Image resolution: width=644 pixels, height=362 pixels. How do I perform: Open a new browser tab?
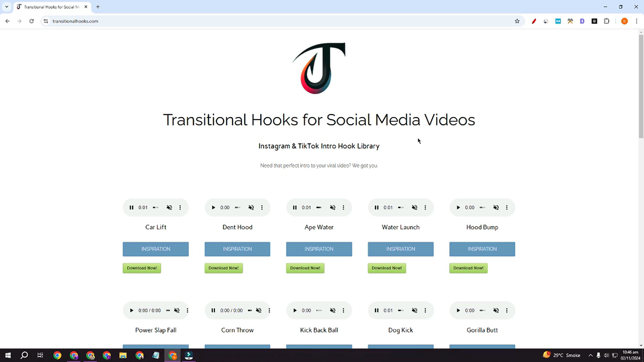coord(98,7)
